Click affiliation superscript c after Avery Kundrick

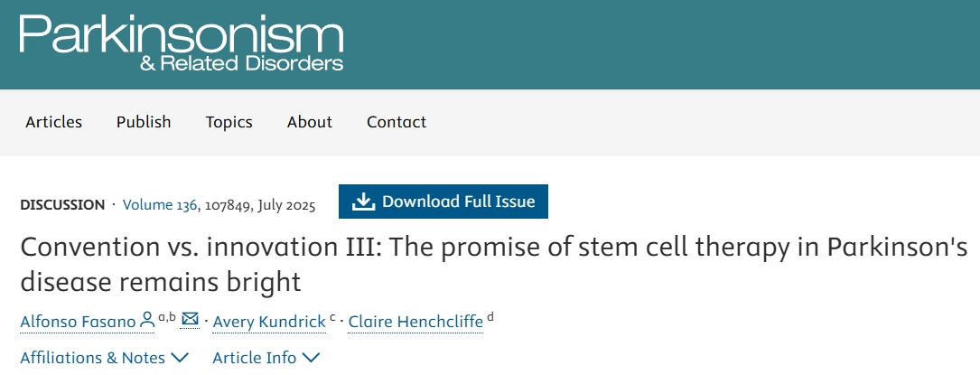(x=332, y=316)
